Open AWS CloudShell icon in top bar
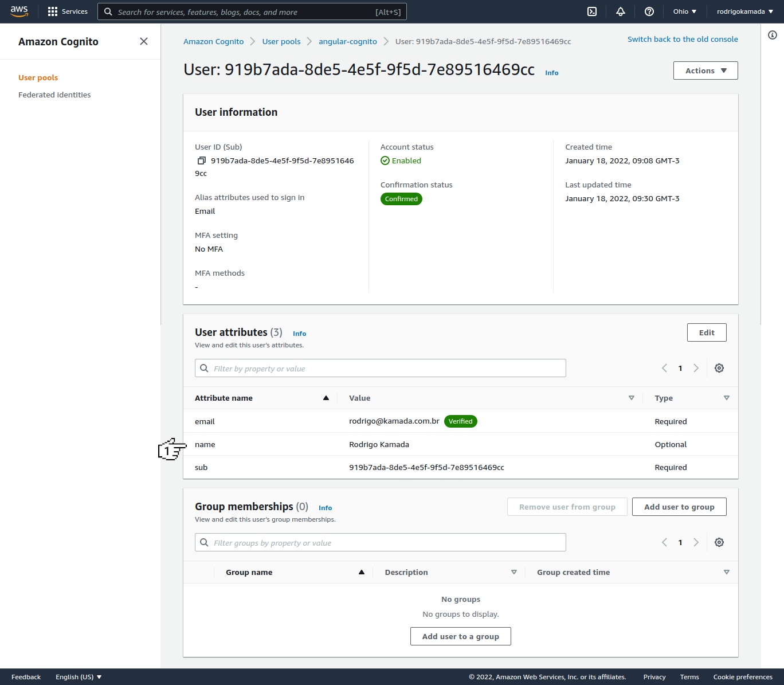This screenshot has height=685, width=784. 592,11
